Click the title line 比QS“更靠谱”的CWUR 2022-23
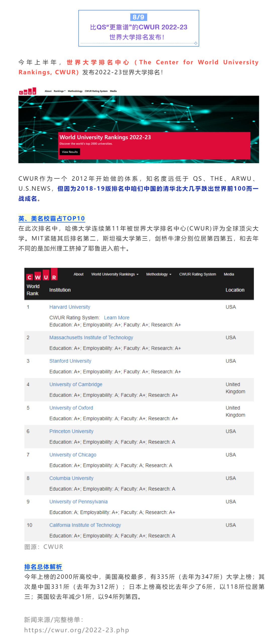276x644 pixels. pos(139,27)
